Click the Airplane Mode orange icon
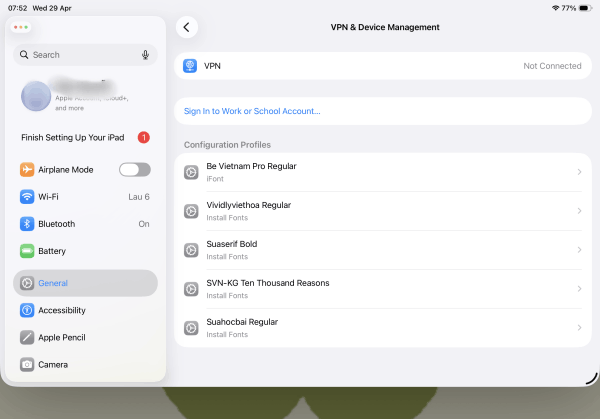Viewport: 600px width, 419px height. tap(27, 170)
